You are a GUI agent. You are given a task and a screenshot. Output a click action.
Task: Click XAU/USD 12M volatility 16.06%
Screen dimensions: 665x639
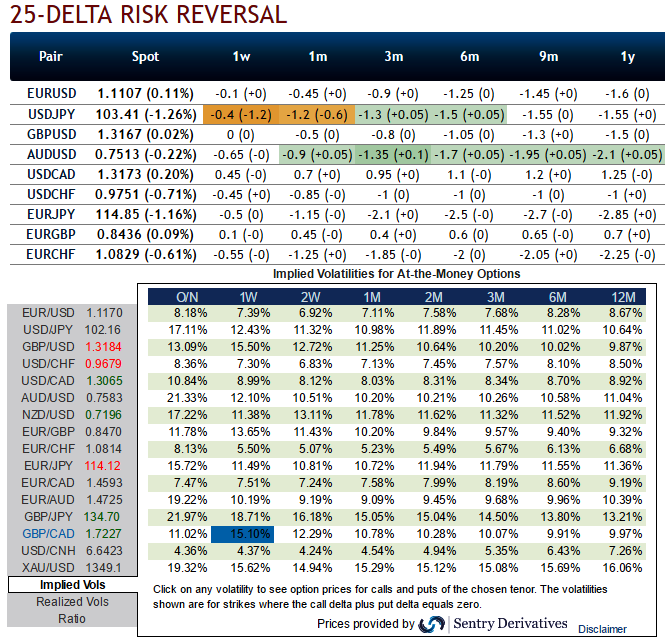pos(623,568)
